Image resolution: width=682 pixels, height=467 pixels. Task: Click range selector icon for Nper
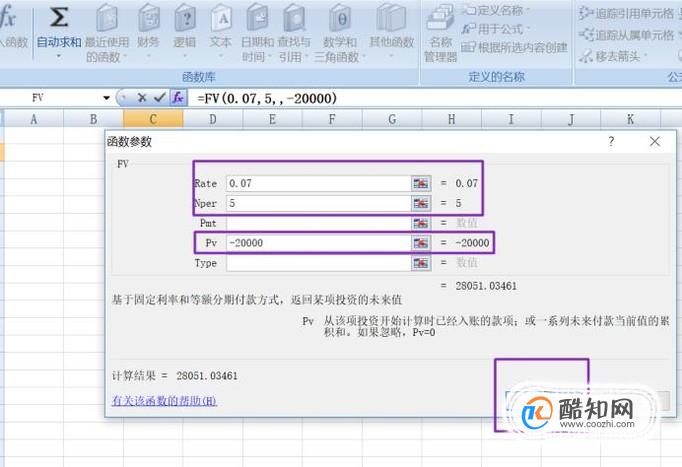tap(421, 203)
